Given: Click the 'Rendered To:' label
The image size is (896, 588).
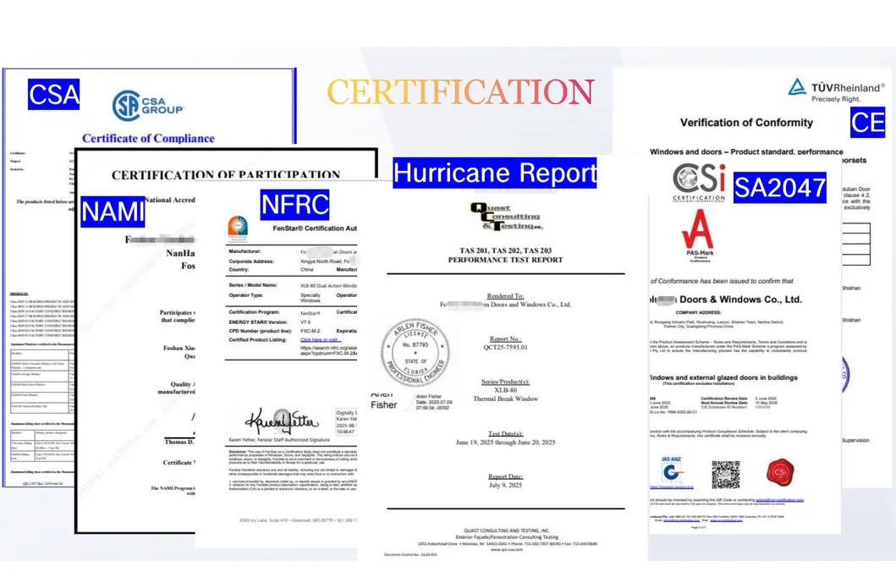Looking at the screenshot, I should (x=506, y=295).
